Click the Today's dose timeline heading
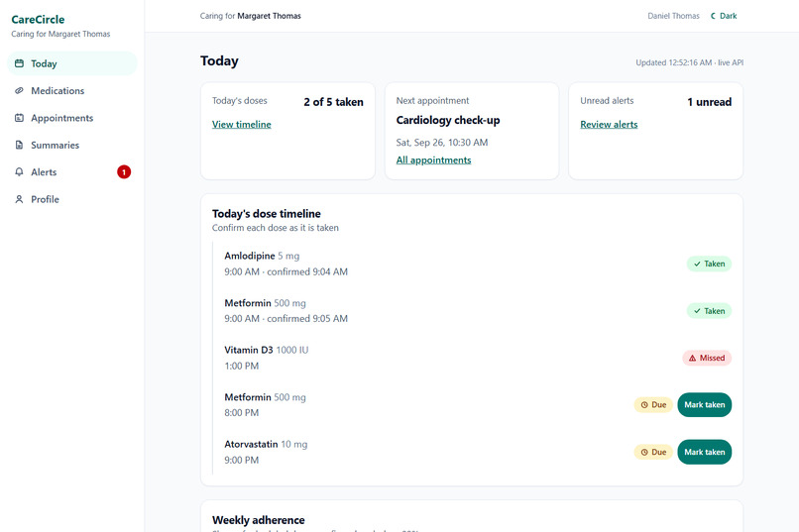Viewport: 799px width, 532px height. pos(267,214)
